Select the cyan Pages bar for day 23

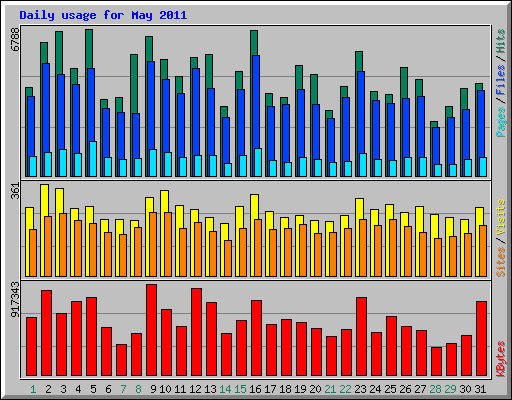click(x=363, y=165)
